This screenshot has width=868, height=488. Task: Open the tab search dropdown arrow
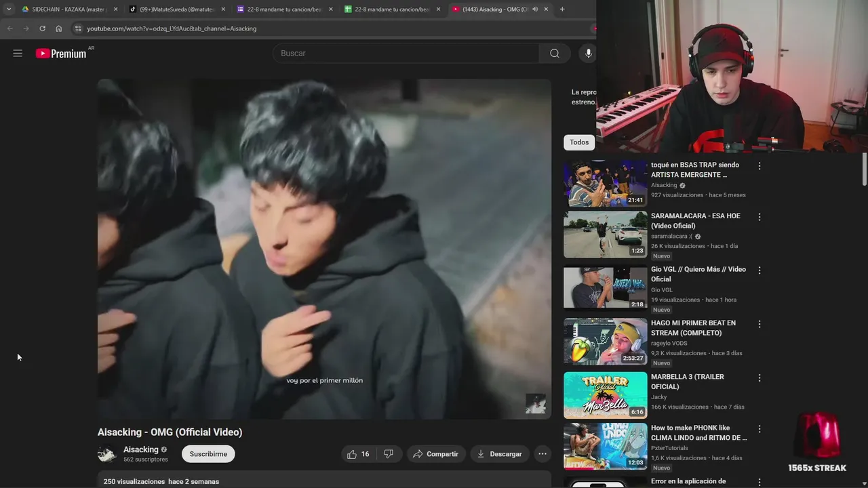(9, 9)
